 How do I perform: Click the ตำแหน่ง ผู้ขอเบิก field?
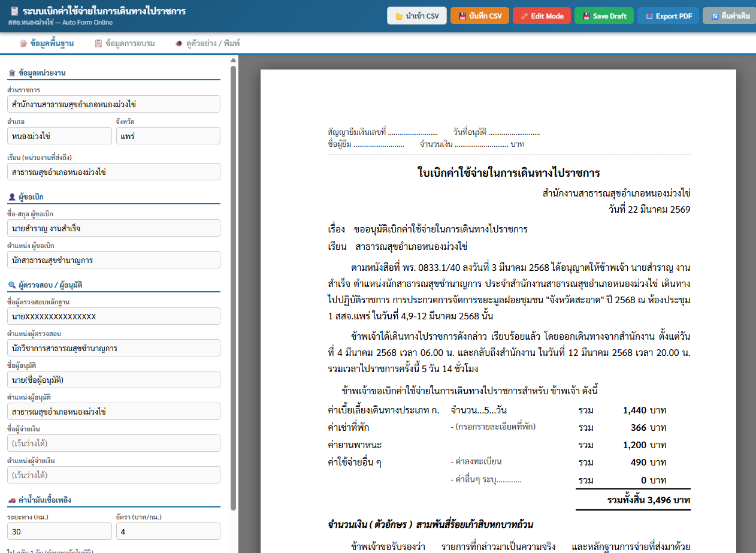pyautogui.click(x=114, y=260)
